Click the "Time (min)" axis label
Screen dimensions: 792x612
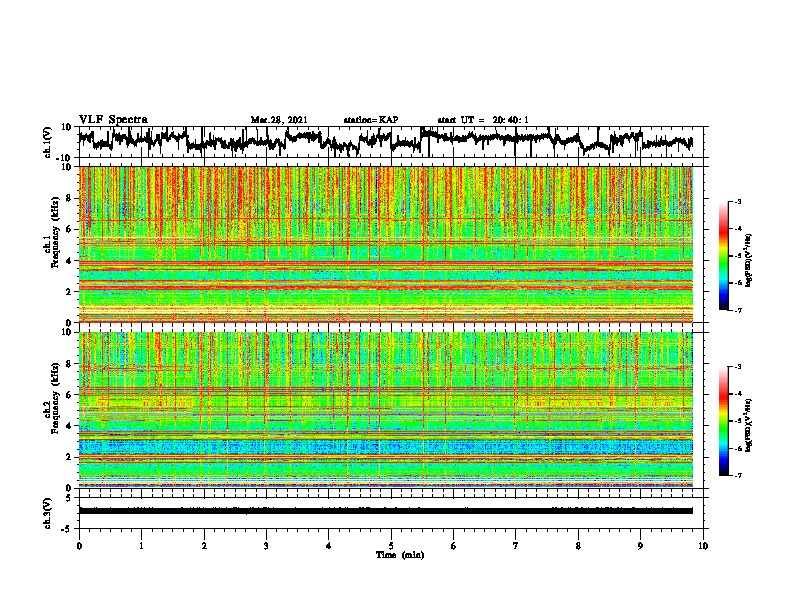point(400,555)
